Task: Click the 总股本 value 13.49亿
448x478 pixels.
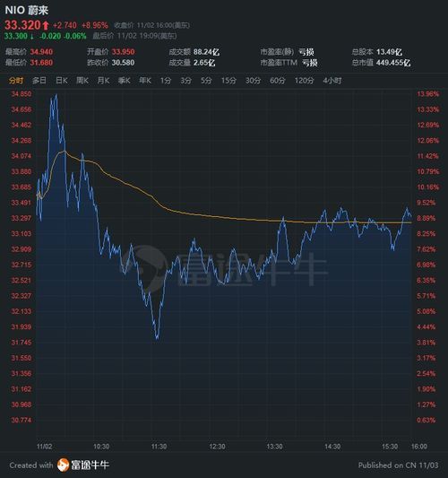Action: tap(389, 52)
